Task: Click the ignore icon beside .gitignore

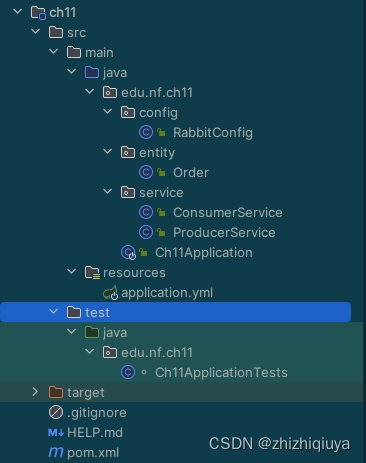Action: pos(56,412)
